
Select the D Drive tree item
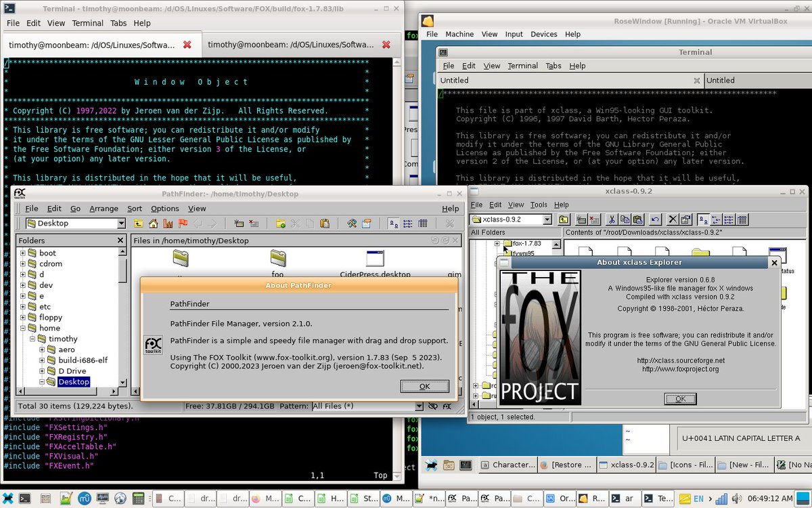point(71,371)
